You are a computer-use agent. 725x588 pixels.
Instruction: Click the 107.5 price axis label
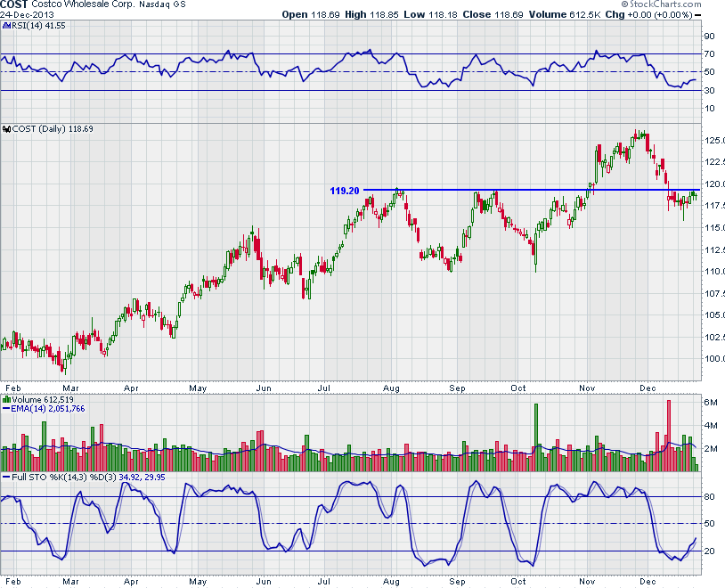pos(714,293)
